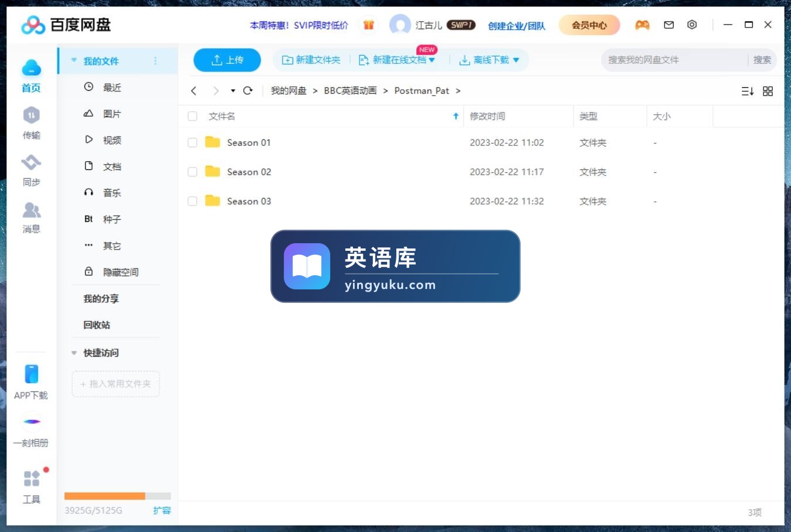Select the Season 02 folder name

point(249,172)
